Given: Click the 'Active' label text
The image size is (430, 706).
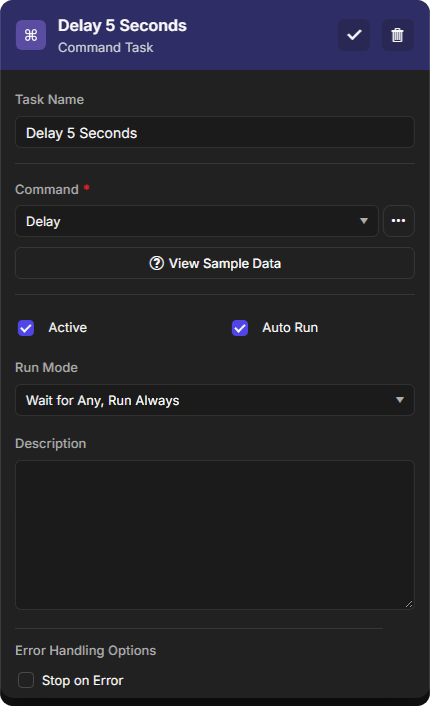Looking at the screenshot, I should [68, 327].
